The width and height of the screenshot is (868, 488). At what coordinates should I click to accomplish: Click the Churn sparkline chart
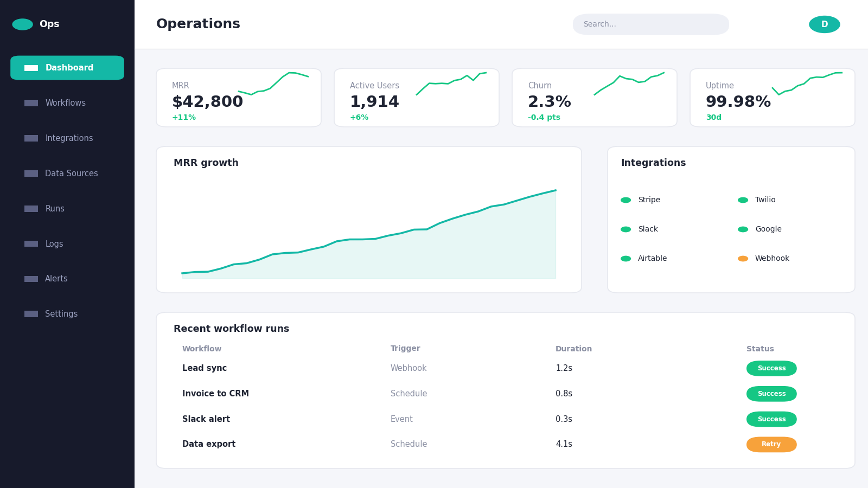pyautogui.click(x=629, y=84)
